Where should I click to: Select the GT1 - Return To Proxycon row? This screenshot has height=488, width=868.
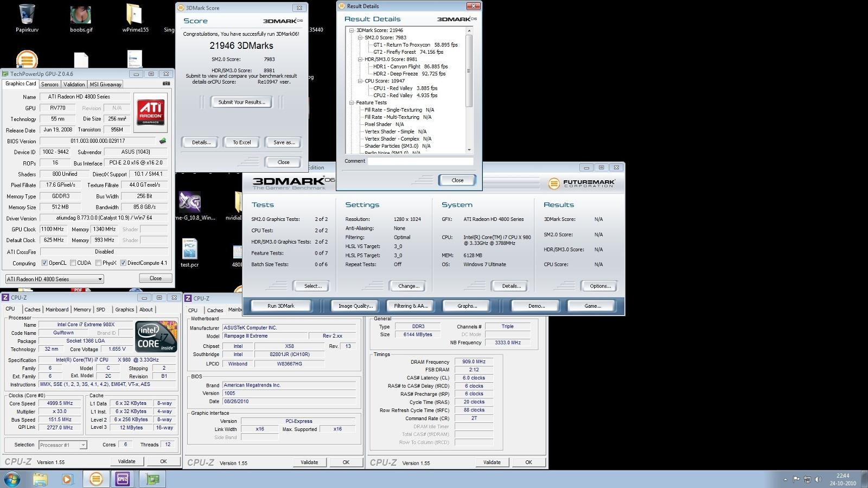tap(415, 45)
